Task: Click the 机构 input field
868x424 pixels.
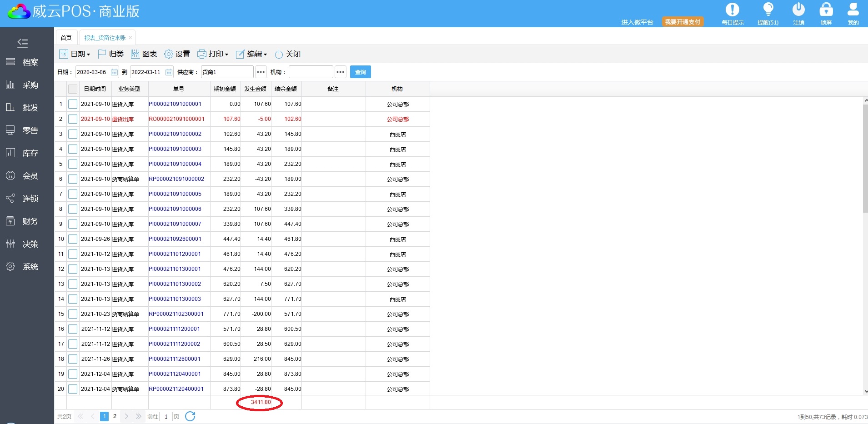Action: [x=311, y=72]
